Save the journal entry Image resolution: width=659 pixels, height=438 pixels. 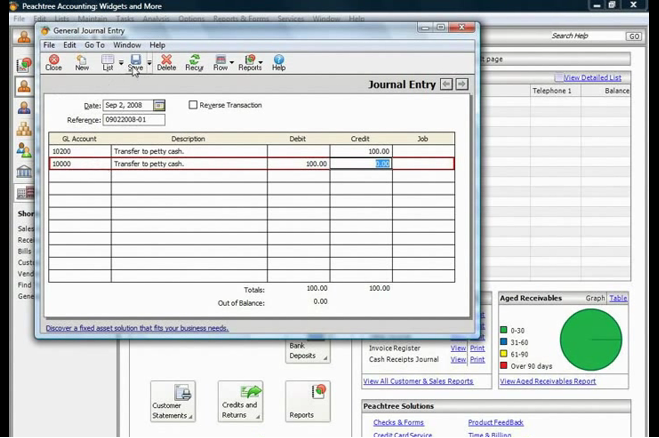135,62
